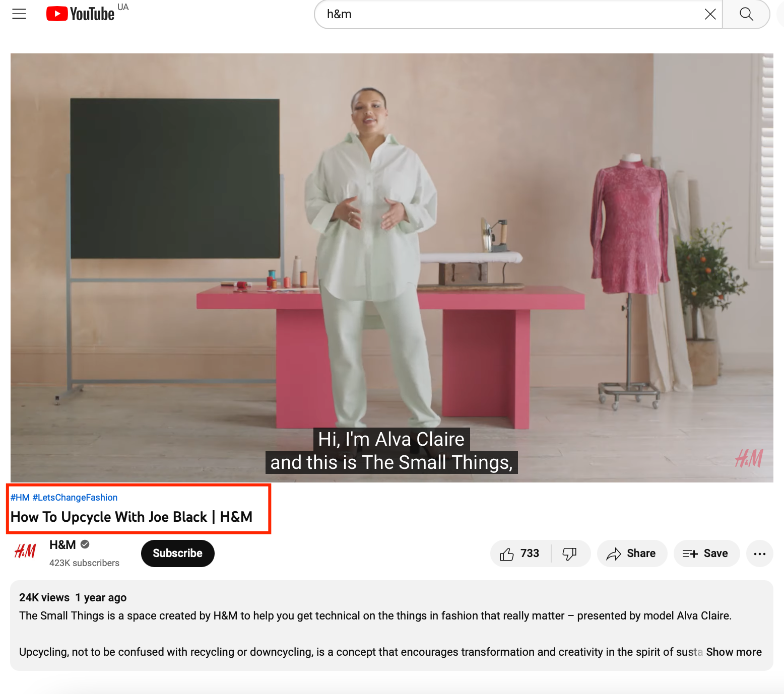784x694 pixels.
Task: Go to YouTube home via logo
Action: [81, 14]
